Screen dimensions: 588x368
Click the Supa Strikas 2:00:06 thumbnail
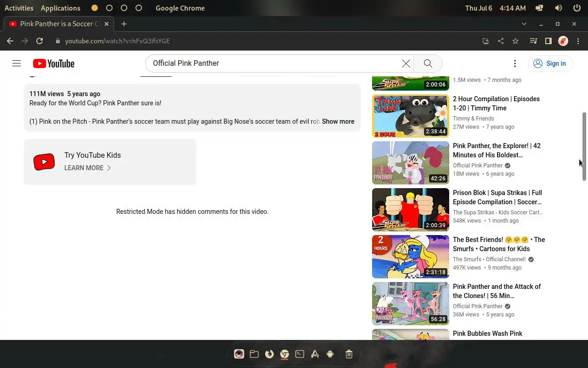(x=411, y=83)
